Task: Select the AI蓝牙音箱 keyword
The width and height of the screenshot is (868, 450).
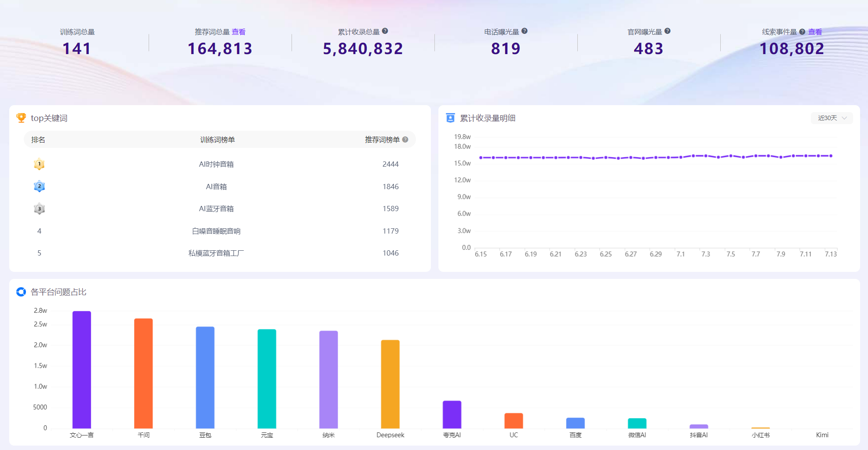Action: point(216,209)
